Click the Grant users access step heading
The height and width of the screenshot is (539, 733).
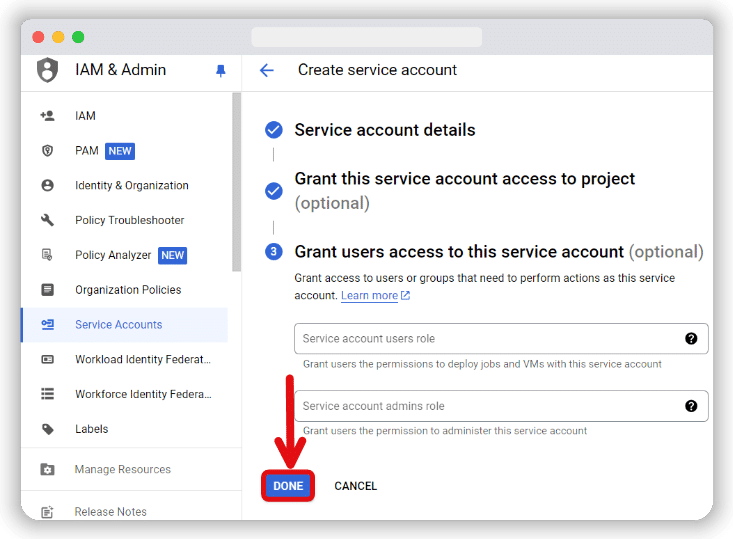coord(499,252)
